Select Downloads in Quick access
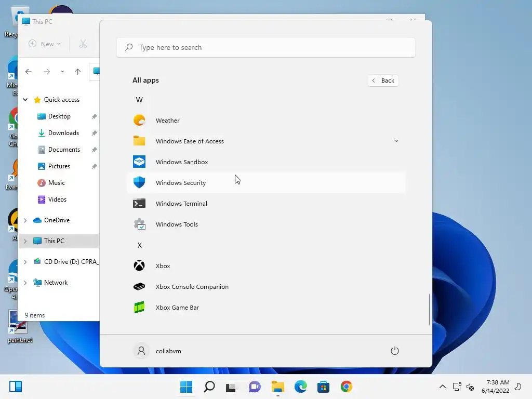The height and width of the screenshot is (399, 532). tap(63, 133)
